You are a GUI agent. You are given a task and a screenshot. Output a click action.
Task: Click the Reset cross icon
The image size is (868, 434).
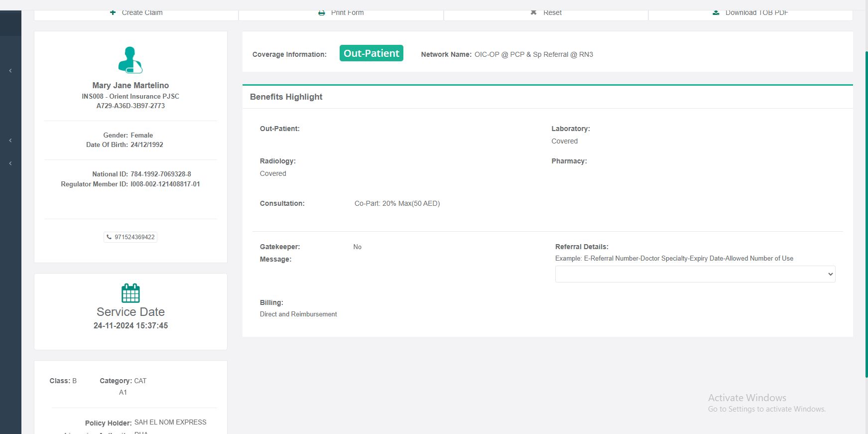[x=533, y=12]
